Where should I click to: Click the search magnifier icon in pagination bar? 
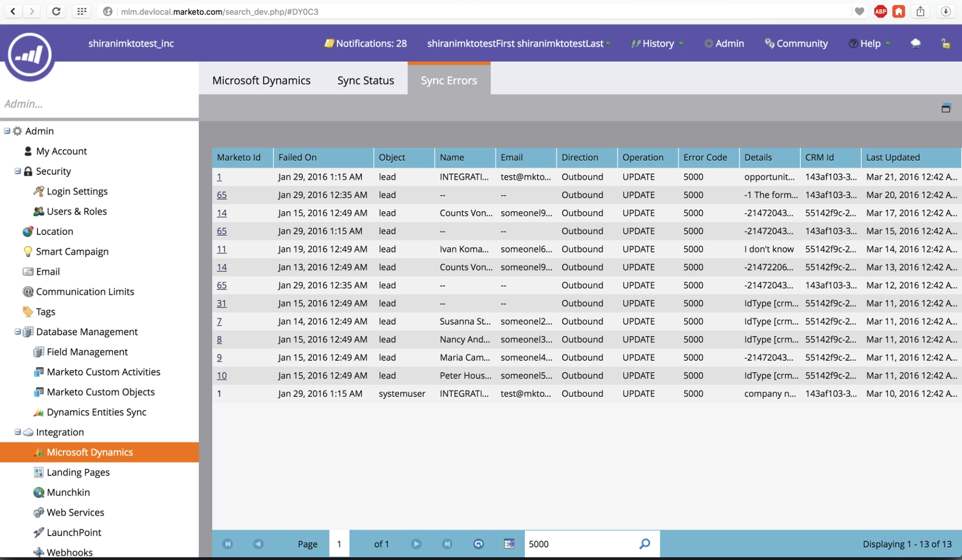645,543
